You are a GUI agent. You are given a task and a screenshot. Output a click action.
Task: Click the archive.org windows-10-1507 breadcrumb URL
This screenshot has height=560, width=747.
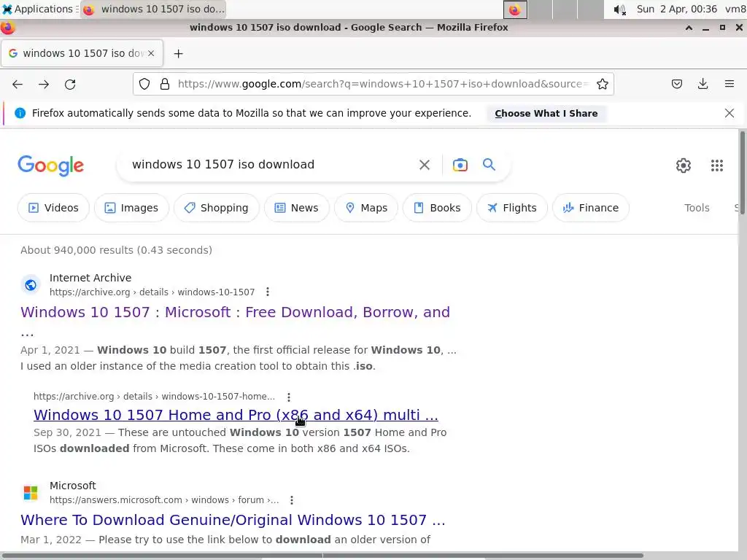(152, 292)
